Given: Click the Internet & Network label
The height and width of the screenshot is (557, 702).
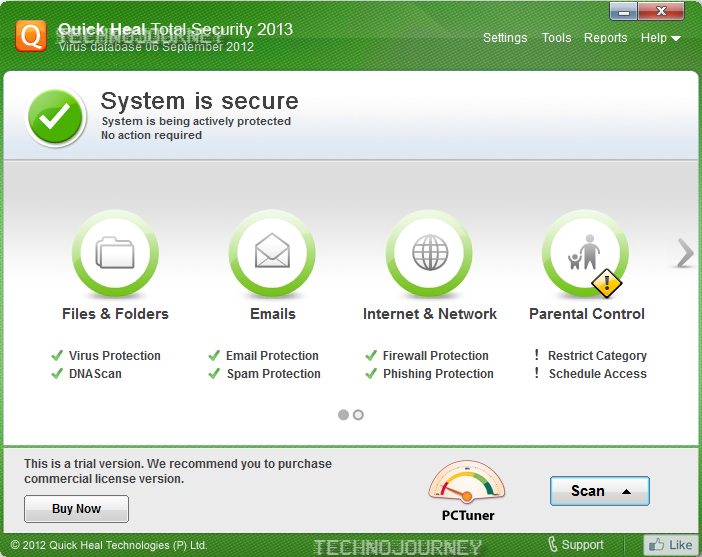Looking at the screenshot, I should [x=430, y=314].
